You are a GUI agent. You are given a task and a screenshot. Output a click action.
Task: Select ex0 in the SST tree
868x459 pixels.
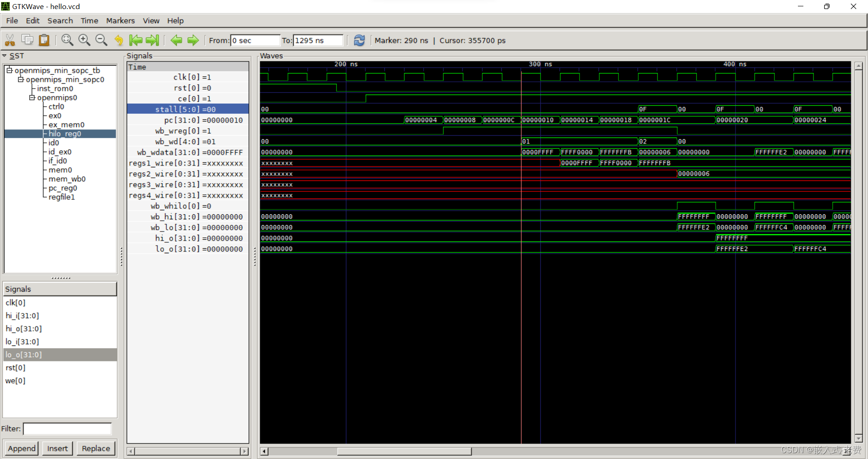(55, 115)
